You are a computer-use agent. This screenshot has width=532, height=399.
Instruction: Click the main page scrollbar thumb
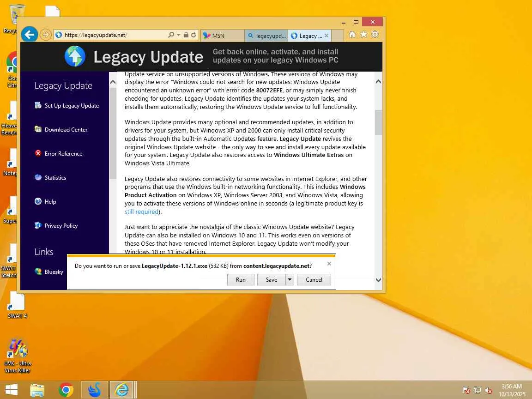pos(378,122)
